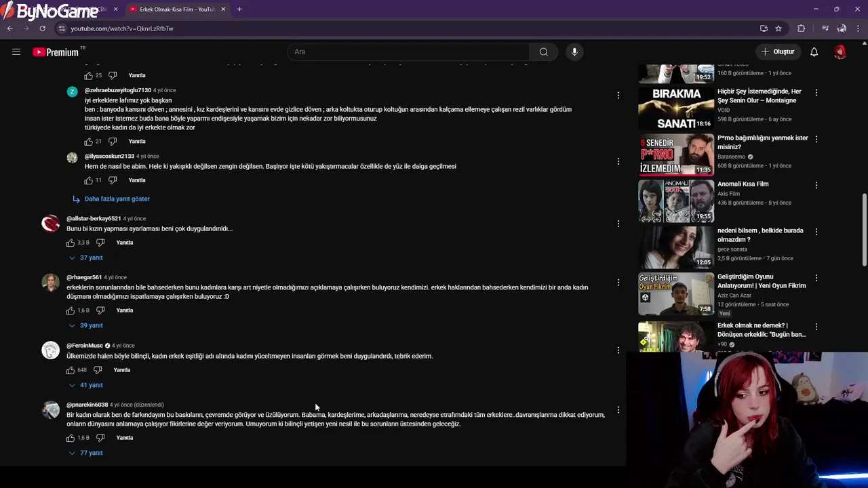The image size is (868, 488).
Task: Open Anomali Kısa Film video thumbnail
Action: (676, 201)
